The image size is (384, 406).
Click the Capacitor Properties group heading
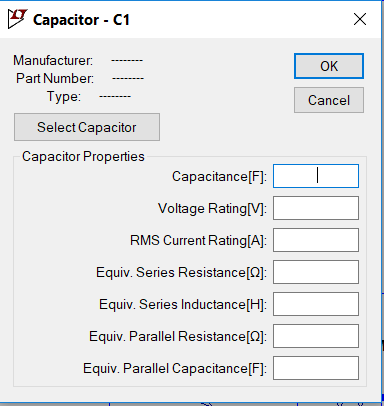(x=83, y=156)
